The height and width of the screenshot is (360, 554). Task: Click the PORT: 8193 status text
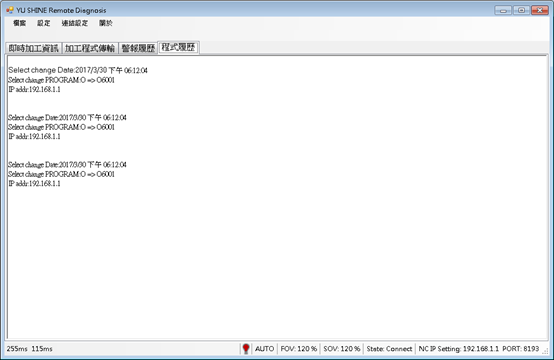pos(520,349)
